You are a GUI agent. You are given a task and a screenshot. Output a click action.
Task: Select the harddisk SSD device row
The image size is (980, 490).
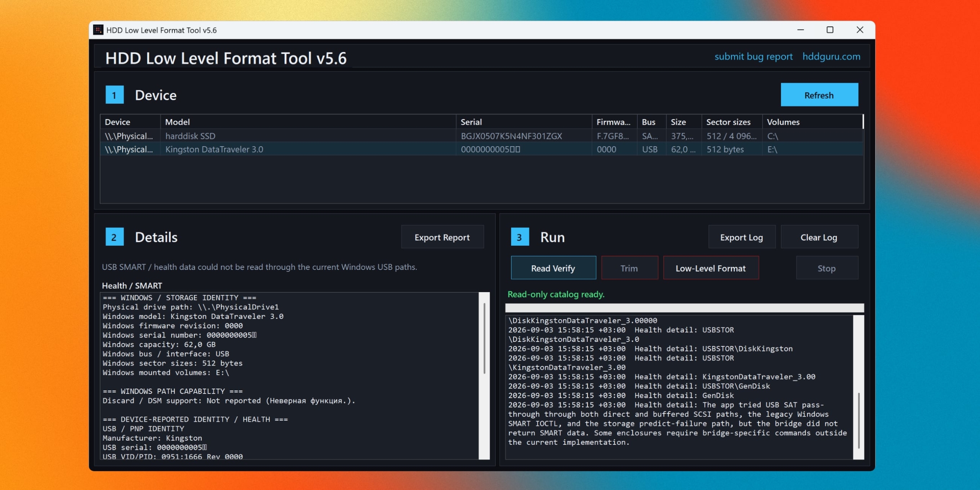(x=481, y=136)
